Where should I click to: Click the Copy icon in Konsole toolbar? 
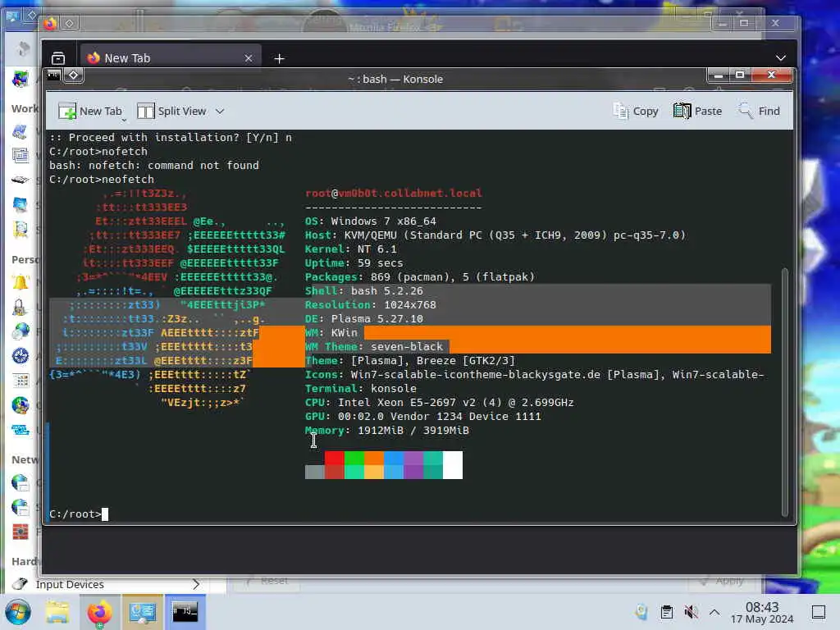621,111
